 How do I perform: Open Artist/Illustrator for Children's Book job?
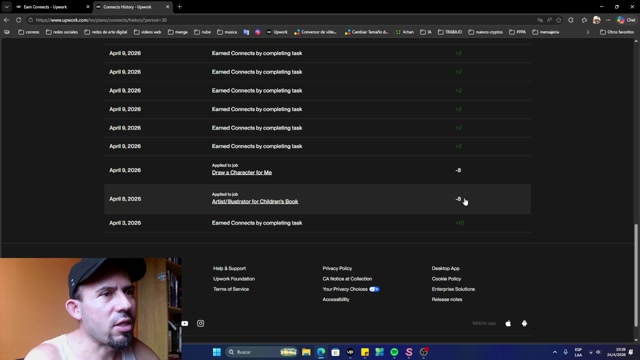255,202
